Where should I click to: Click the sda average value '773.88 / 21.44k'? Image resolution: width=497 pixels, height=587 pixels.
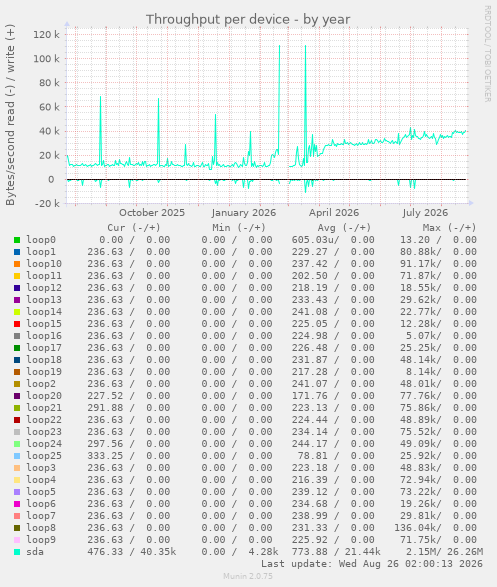click(x=336, y=552)
